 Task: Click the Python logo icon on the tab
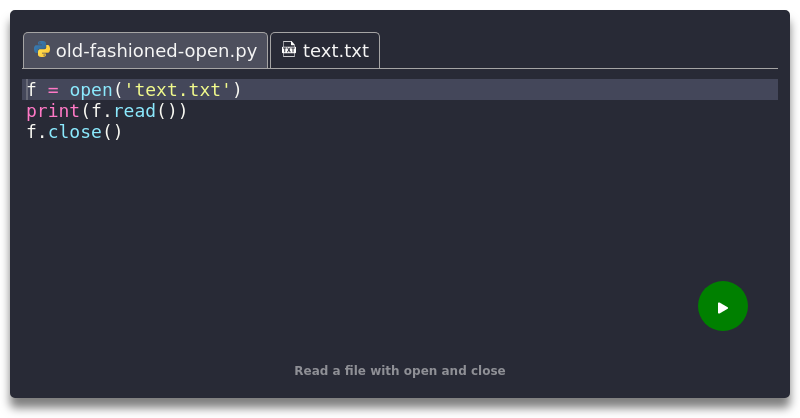(42, 50)
